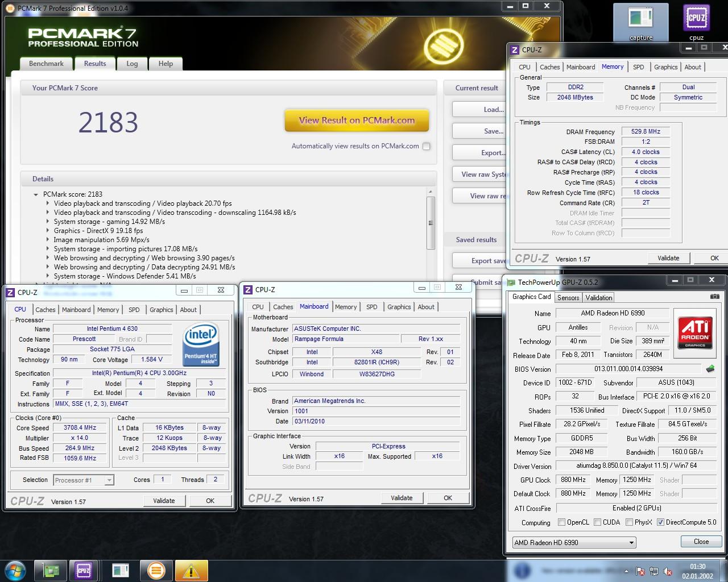Expand Image manipulation 5.69 Mpx/s row

[x=48, y=240]
